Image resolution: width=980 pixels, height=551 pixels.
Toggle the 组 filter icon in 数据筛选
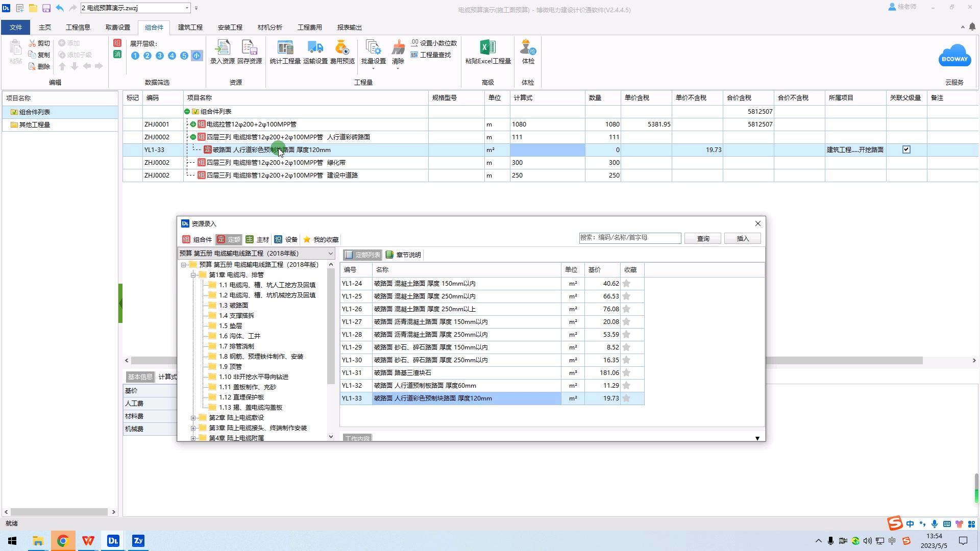117,43
